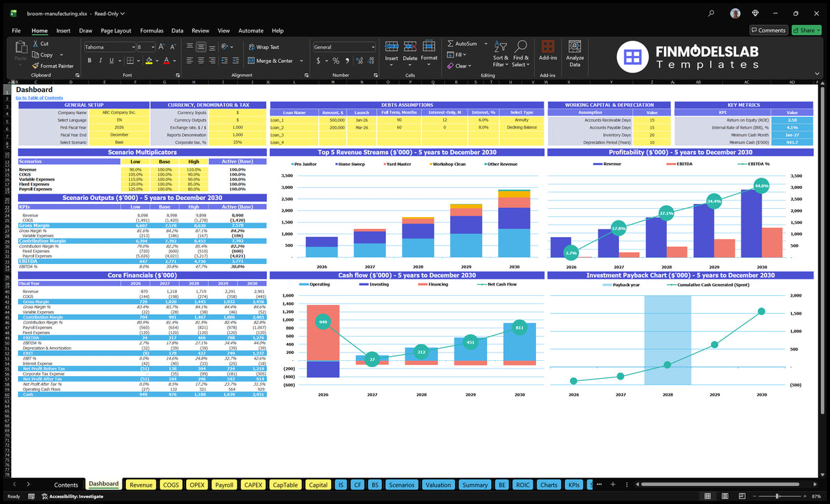
Task: Open the Add-ins gallery
Action: tap(548, 51)
